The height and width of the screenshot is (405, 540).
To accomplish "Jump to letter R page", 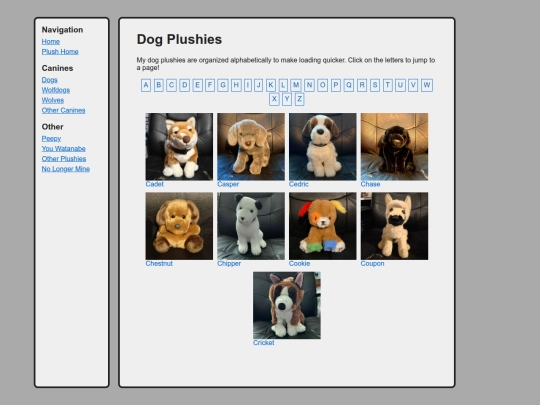I will coord(362,85).
